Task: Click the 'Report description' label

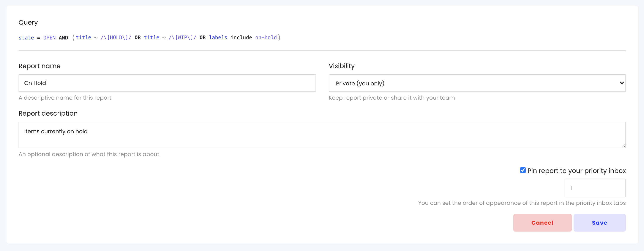Action: 48,113
